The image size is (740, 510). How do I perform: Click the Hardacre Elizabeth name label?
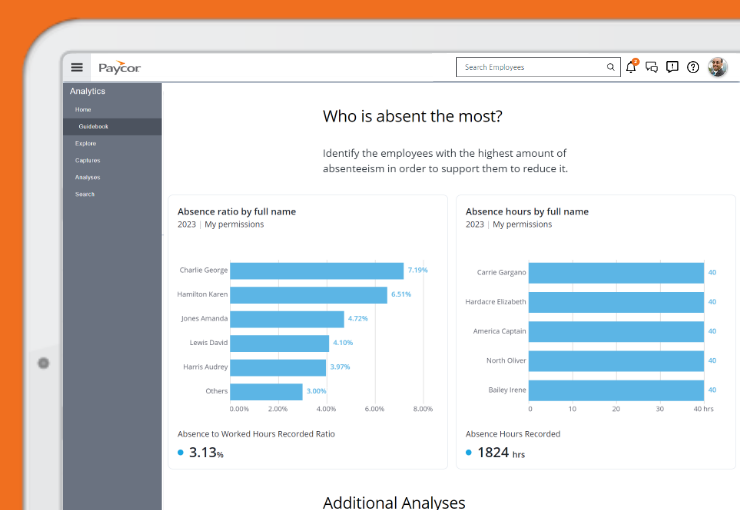(x=496, y=302)
